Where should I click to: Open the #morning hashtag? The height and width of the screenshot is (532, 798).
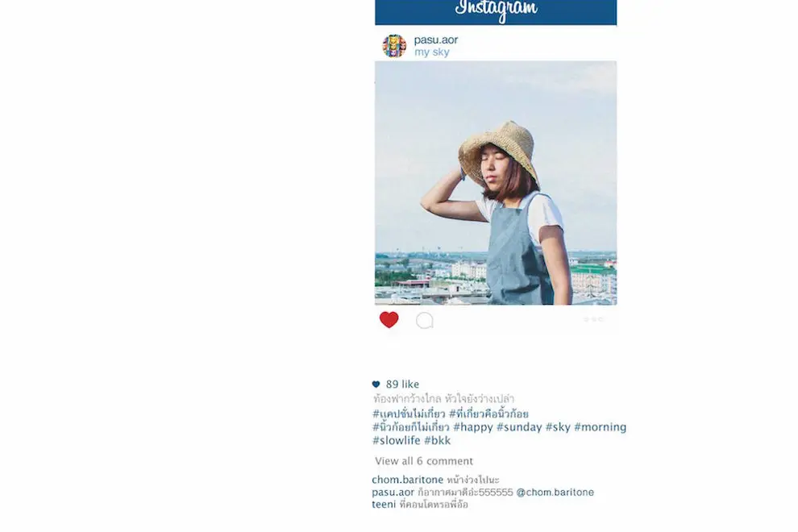(600, 427)
